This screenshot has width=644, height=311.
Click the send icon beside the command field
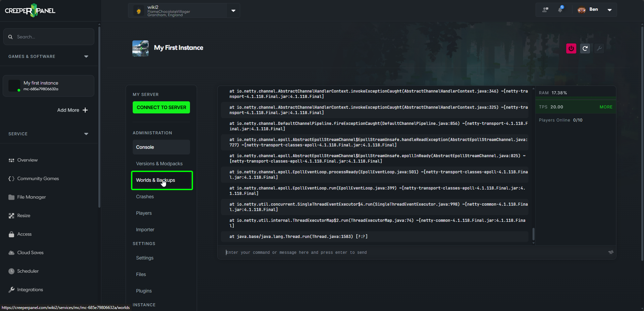click(611, 252)
